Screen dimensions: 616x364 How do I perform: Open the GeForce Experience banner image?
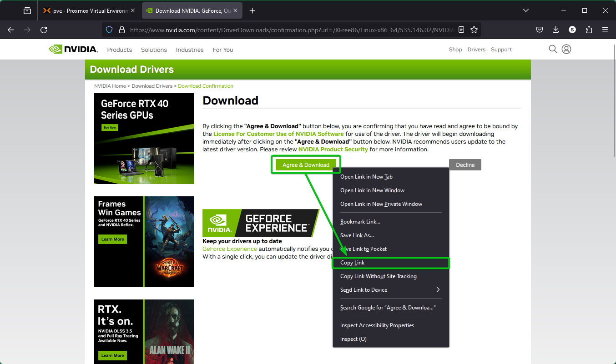261,223
